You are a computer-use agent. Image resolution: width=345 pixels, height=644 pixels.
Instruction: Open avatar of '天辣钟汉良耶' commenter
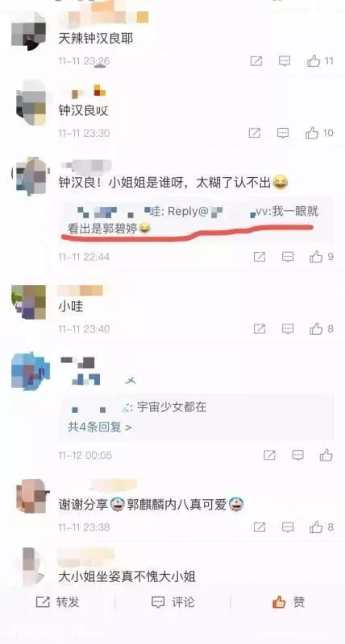(30, 31)
